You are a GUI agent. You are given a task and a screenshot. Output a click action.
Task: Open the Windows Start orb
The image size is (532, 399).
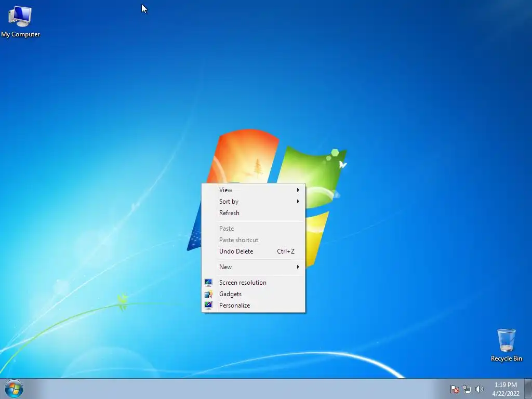(14, 389)
